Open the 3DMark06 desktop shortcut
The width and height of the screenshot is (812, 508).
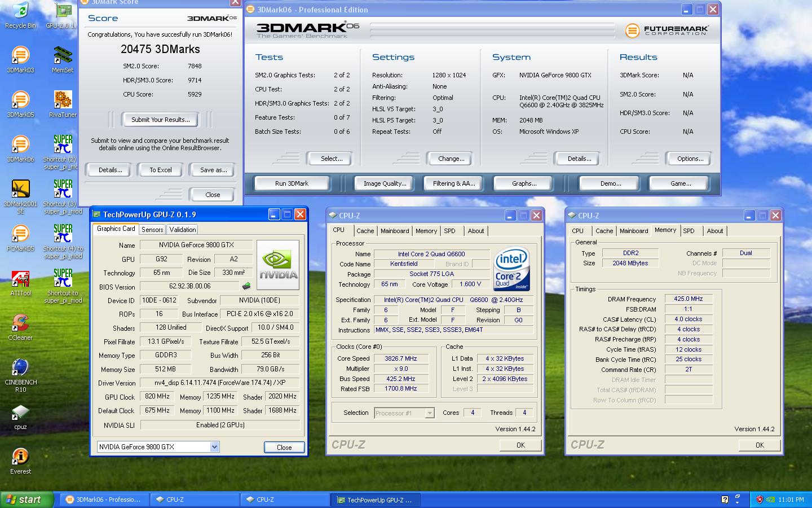pos(20,149)
